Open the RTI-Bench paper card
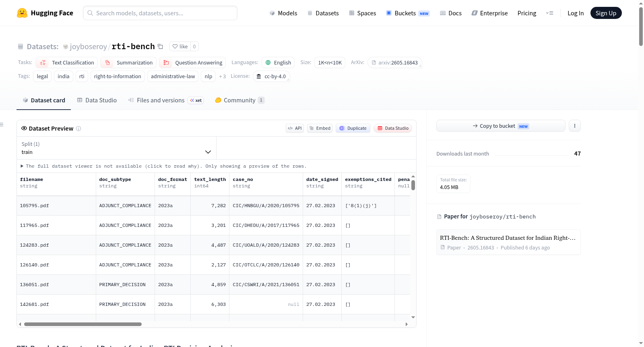The width and height of the screenshot is (644, 347). [x=508, y=242]
